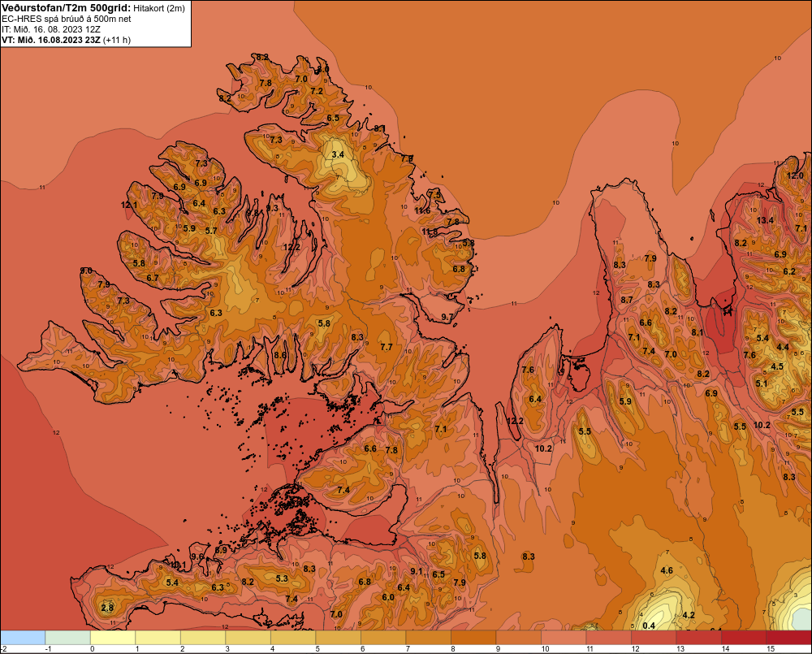Click the 'Veðurstofan/T2m 500grid:' title text
This screenshot has width=812, height=654.
66,8
